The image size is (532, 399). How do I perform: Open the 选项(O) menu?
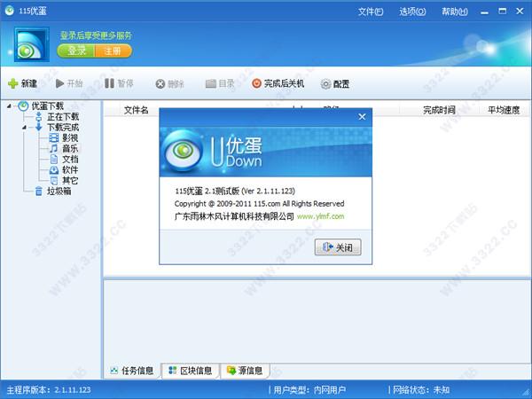[412, 12]
